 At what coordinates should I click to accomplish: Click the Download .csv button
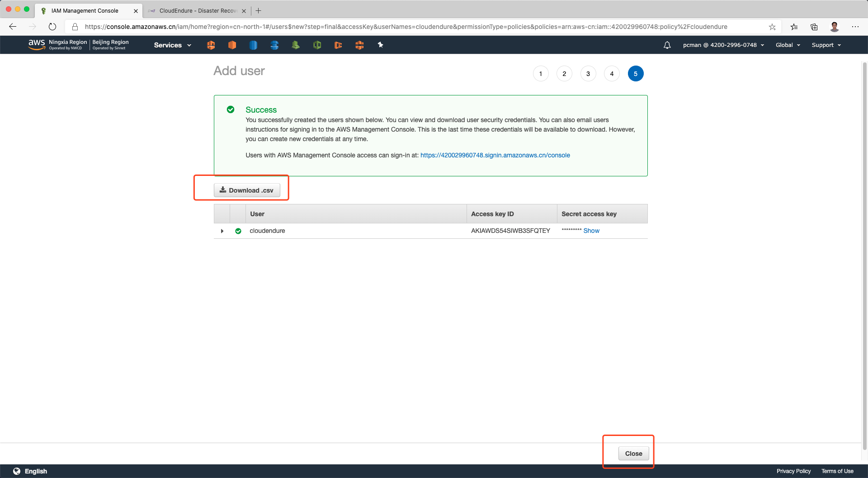[x=247, y=190]
